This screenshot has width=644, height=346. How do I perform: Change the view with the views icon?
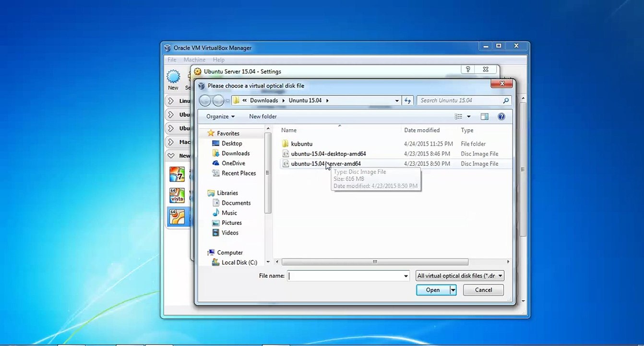(458, 116)
